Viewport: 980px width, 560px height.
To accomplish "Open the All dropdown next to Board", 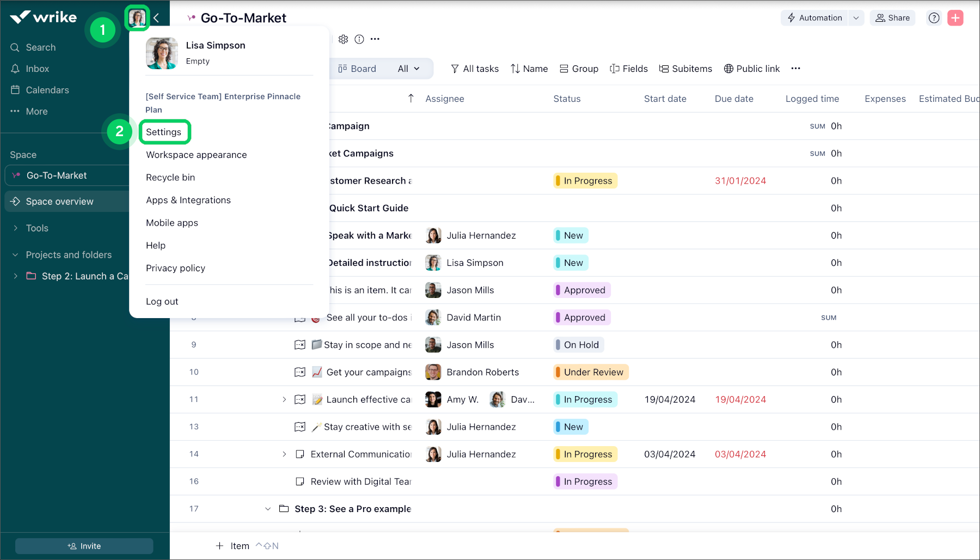I will tap(408, 69).
